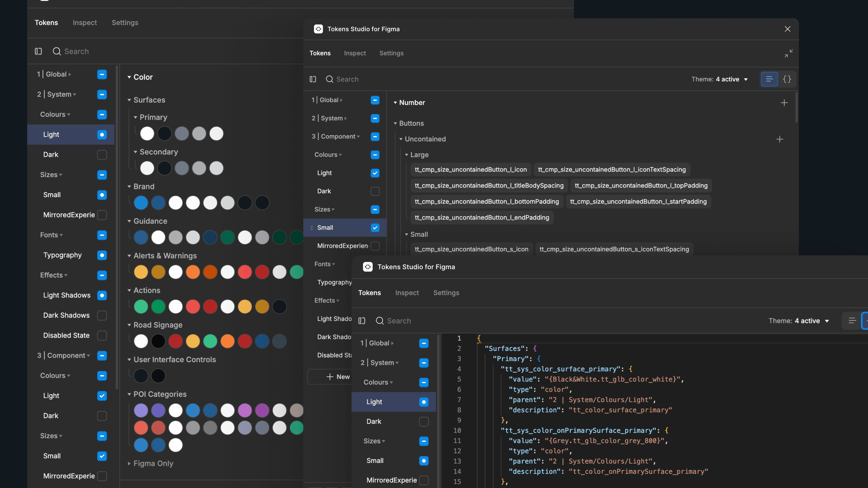
Task: Enable Dark set under System Colours, left window
Action: click(102, 155)
